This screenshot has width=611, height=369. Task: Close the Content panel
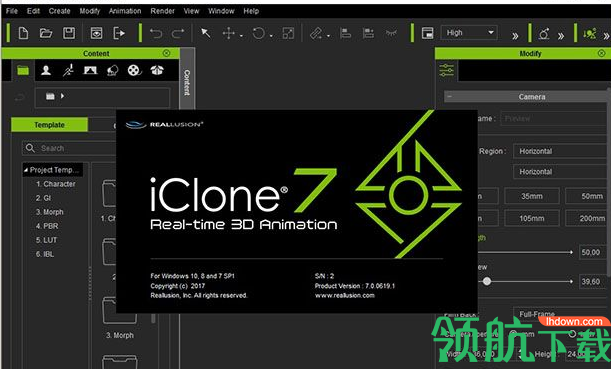pyautogui.click(x=166, y=53)
